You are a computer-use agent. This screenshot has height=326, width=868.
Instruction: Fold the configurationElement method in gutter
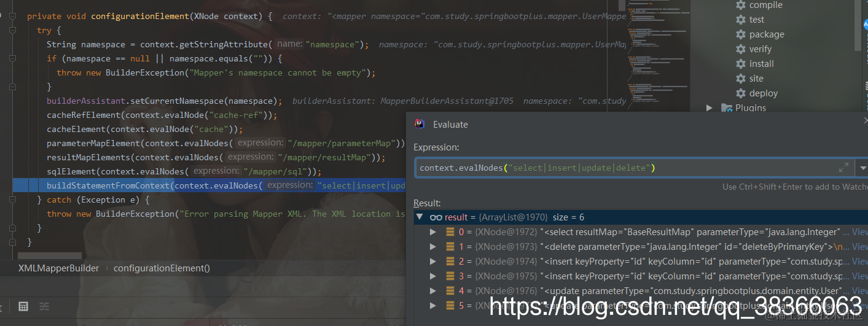14,16
